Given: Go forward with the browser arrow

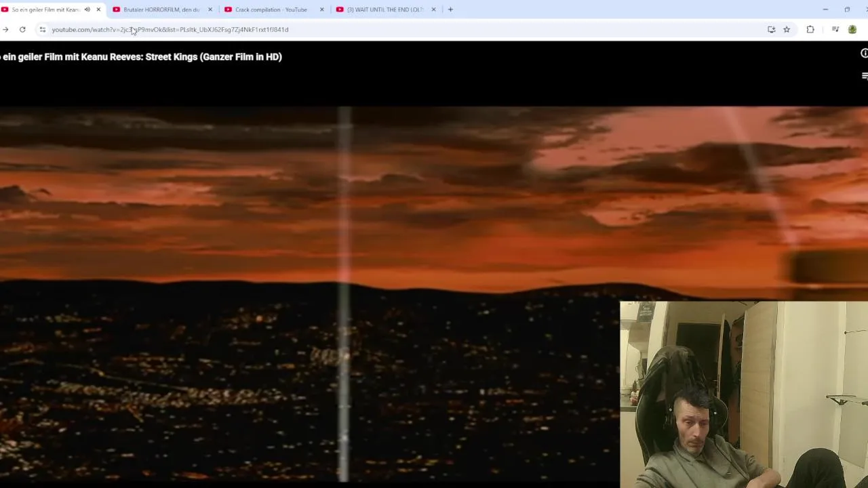Looking at the screenshot, I should click(5, 30).
